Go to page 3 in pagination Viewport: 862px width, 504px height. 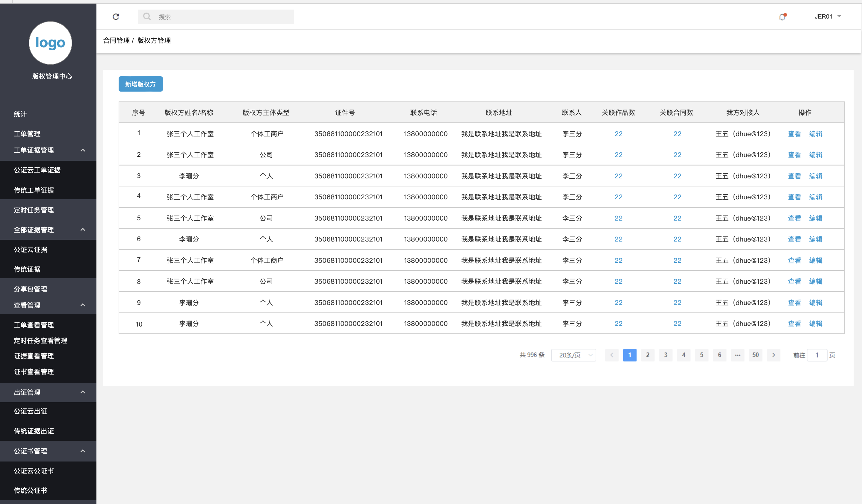click(666, 355)
